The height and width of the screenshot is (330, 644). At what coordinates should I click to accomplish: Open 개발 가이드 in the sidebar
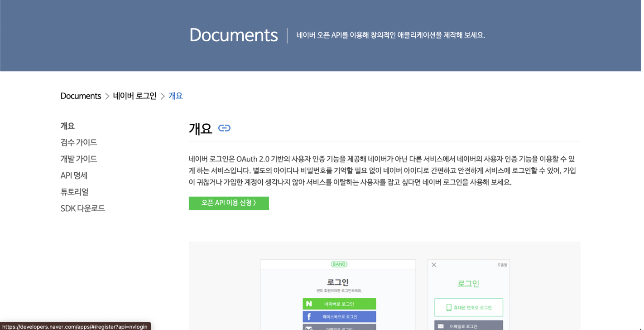(79, 160)
